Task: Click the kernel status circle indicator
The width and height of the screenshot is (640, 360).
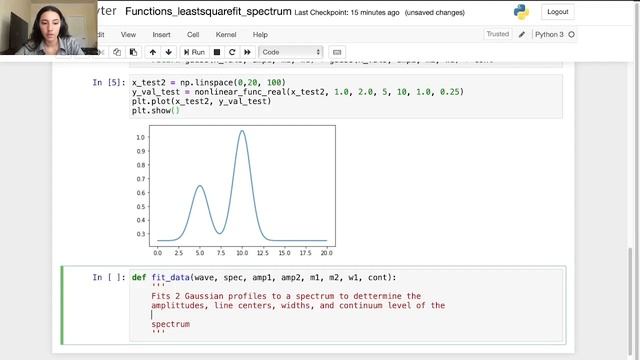Action: click(x=571, y=35)
